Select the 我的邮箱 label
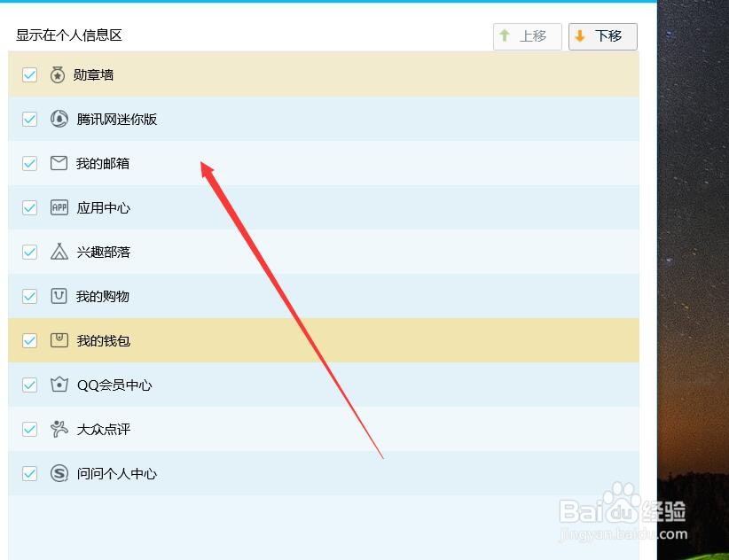The width and height of the screenshot is (729, 560). (103, 163)
